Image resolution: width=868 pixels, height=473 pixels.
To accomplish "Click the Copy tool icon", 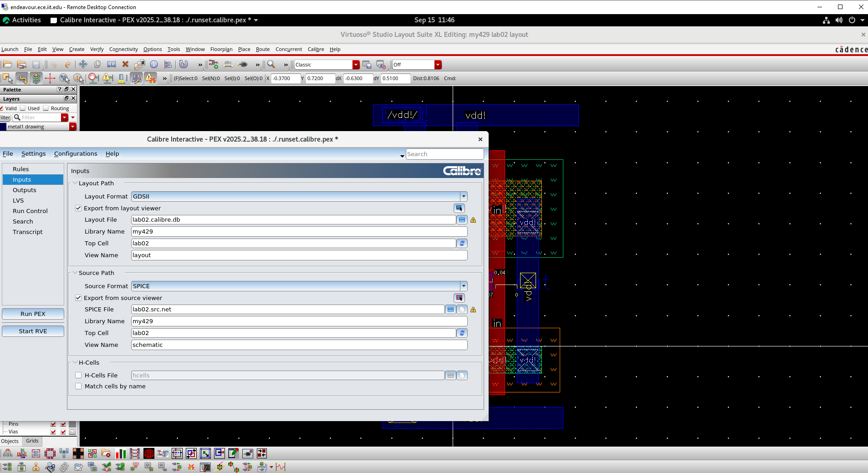I will pos(97,65).
